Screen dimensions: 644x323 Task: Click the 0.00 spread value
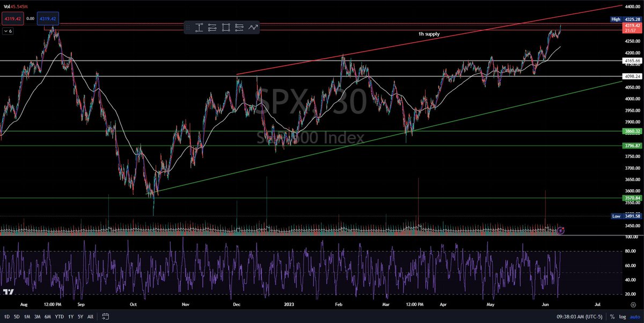30,19
